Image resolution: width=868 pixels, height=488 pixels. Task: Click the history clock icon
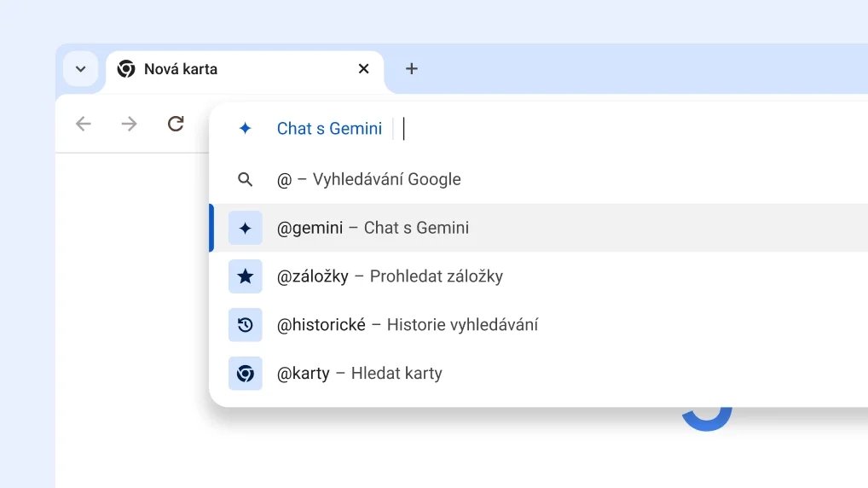[x=245, y=325]
